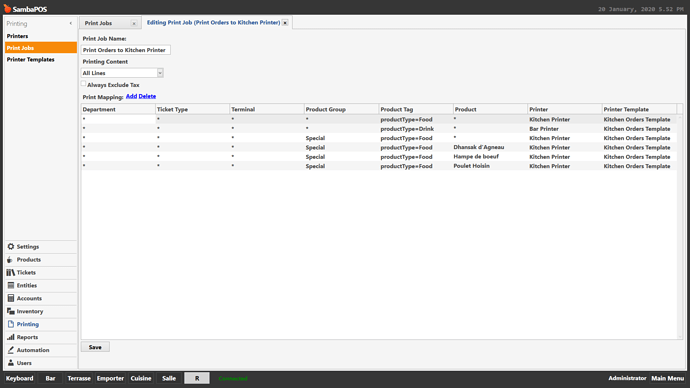Select the Bar Printer cell
The height and width of the screenshot is (388, 690).
565,129
